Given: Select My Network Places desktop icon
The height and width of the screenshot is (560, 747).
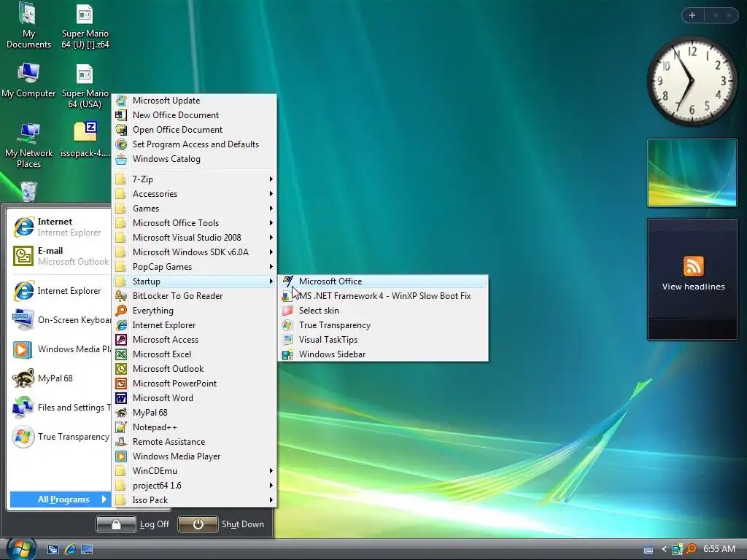Looking at the screenshot, I should [x=28, y=145].
